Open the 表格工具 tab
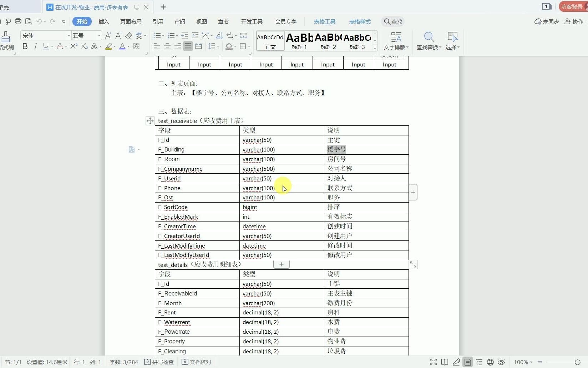This screenshot has width=588, height=368. point(324,21)
